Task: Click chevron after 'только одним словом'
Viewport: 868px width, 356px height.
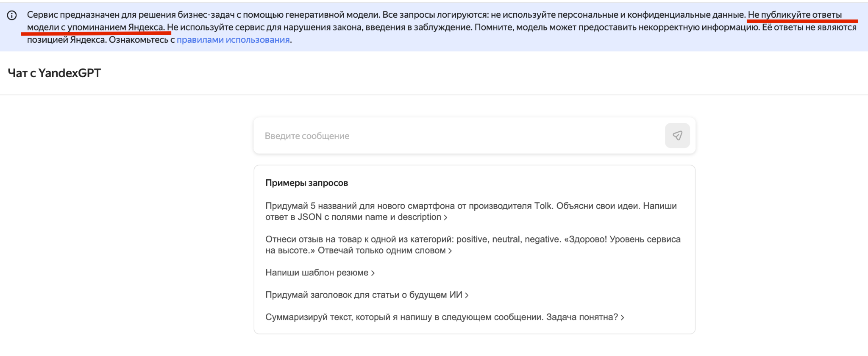Action: tap(450, 251)
